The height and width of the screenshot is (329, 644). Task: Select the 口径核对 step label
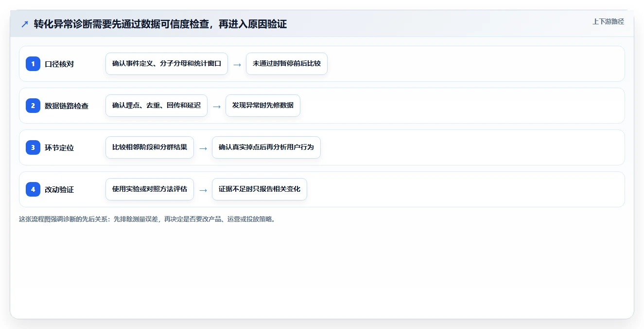(59, 64)
